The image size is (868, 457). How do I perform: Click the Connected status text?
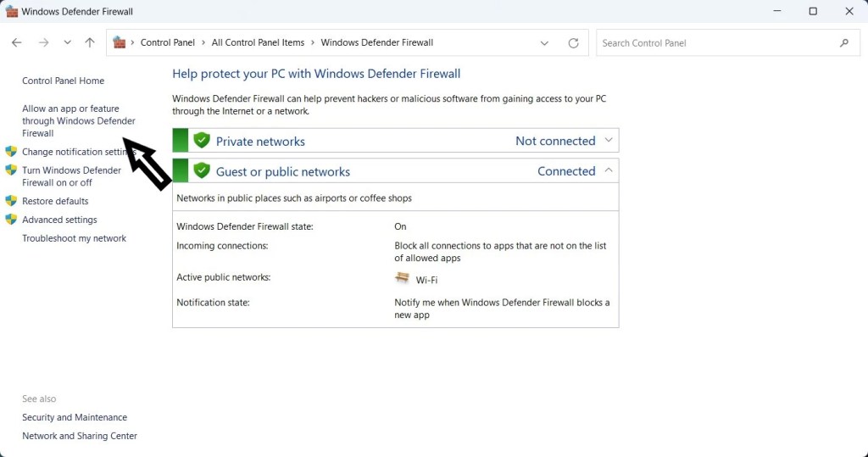point(566,171)
